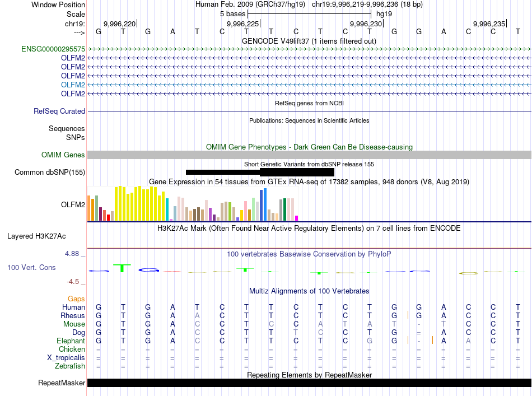Click the 5 bases scale bar label
Image resolution: width=532 pixels, height=396 pixels.
coord(232,14)
